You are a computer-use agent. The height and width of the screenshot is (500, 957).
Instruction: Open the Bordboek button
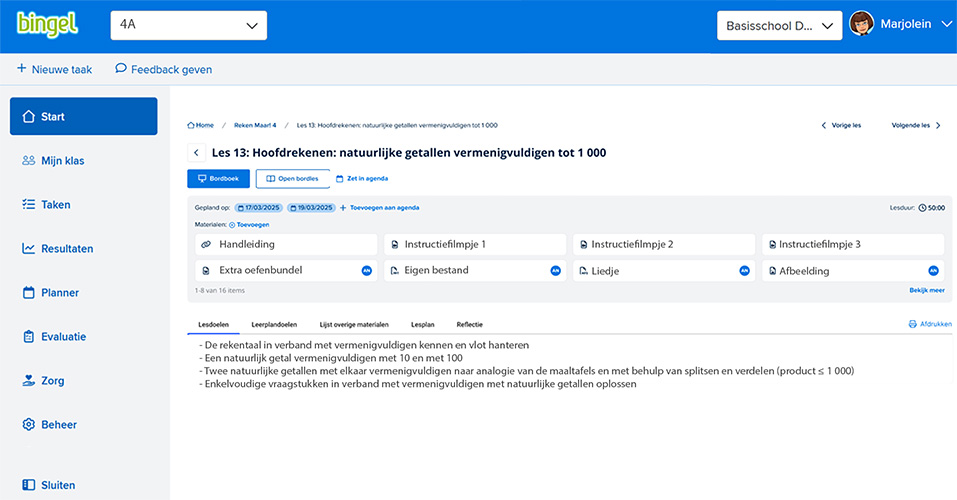click(x=218, y=178)
